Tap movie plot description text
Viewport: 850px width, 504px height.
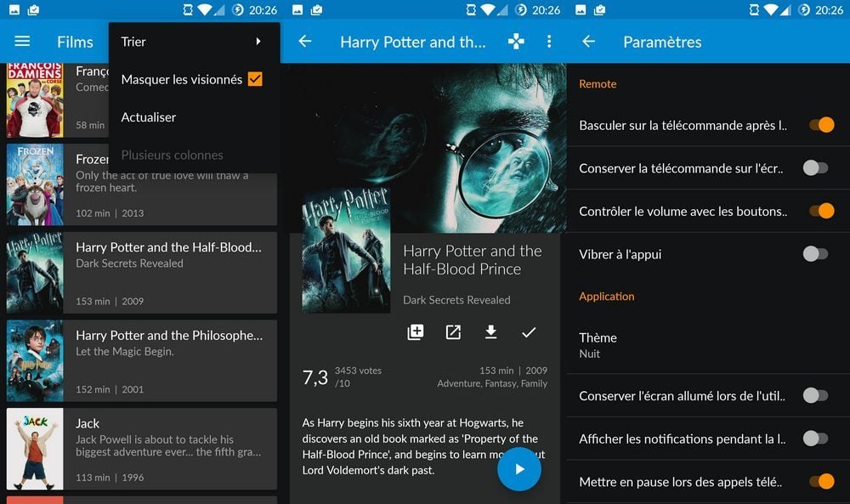click(423, 446)
